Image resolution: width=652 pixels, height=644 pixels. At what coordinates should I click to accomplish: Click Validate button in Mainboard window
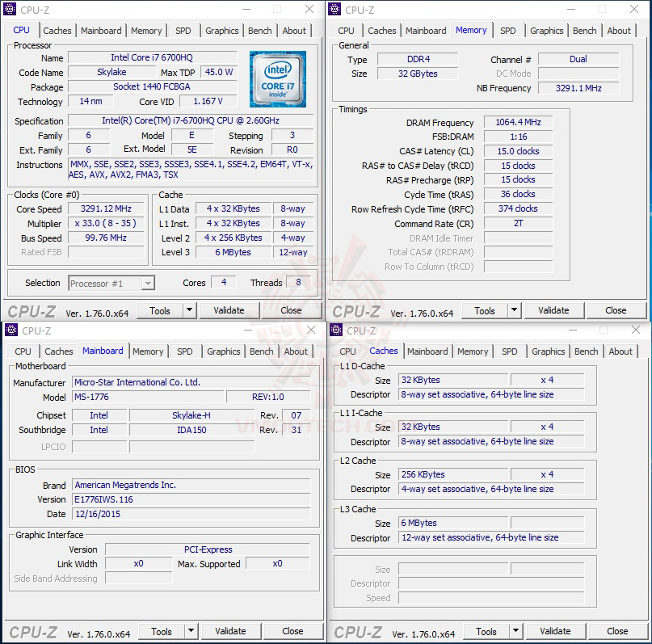[x=231, y=632]
